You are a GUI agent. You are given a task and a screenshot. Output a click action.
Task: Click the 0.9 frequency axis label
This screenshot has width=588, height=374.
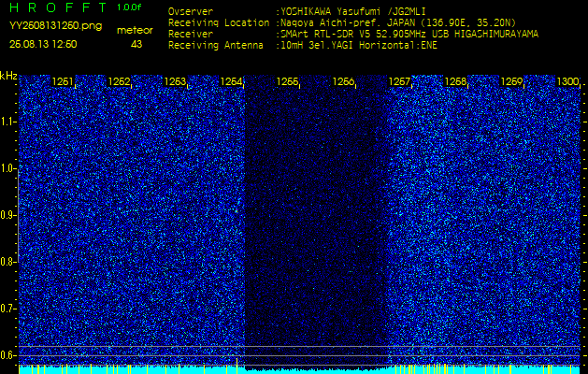click(x=7, y=215)
